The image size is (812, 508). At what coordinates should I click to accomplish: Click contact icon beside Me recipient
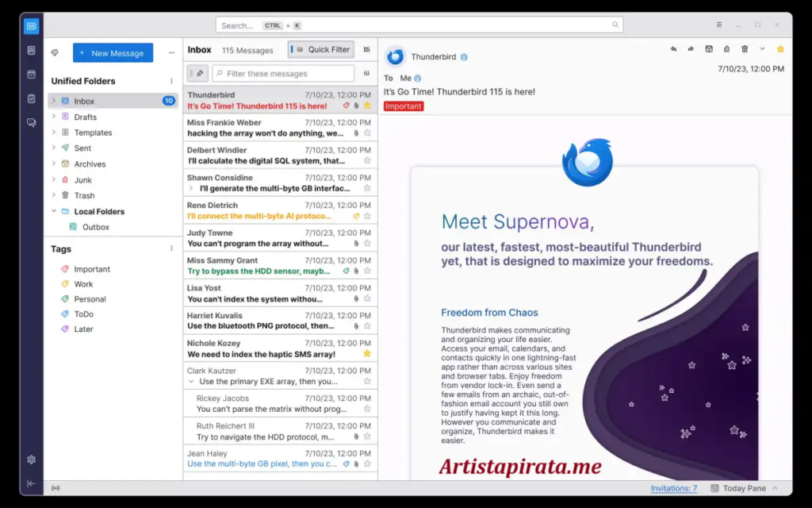tap(417, 79)
